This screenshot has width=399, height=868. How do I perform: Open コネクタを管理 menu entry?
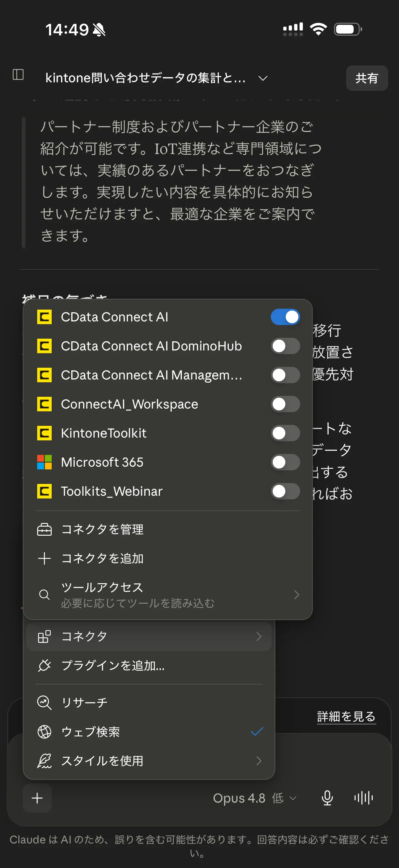(x=167, y=529)
